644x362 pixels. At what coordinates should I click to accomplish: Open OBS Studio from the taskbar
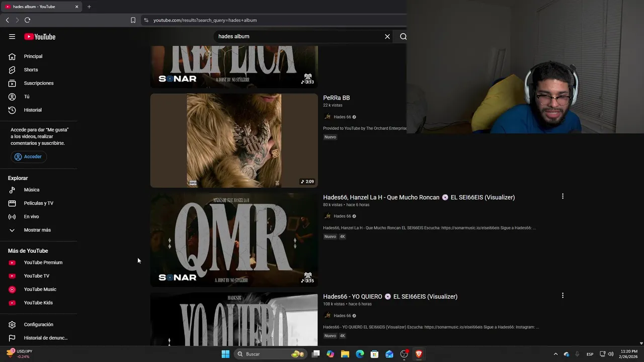404,354
